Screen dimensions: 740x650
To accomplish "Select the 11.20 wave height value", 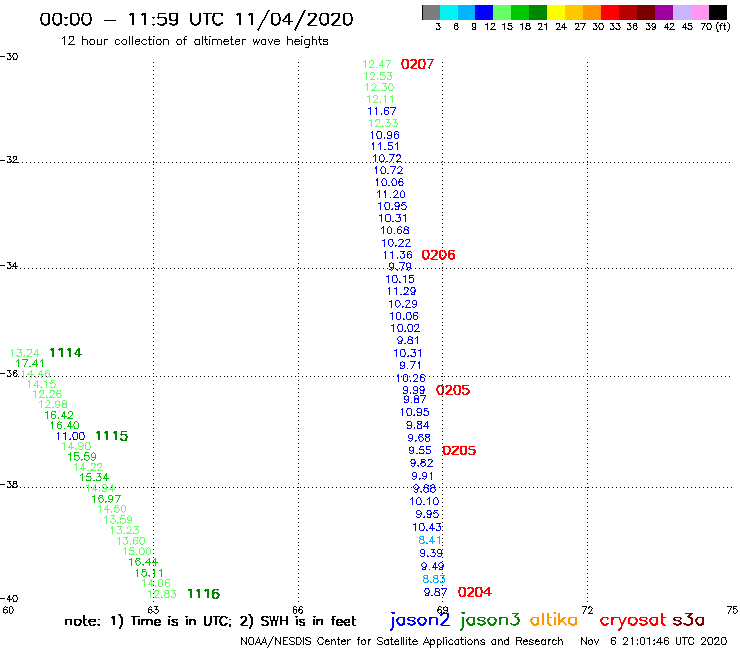I will coord(391,194).
